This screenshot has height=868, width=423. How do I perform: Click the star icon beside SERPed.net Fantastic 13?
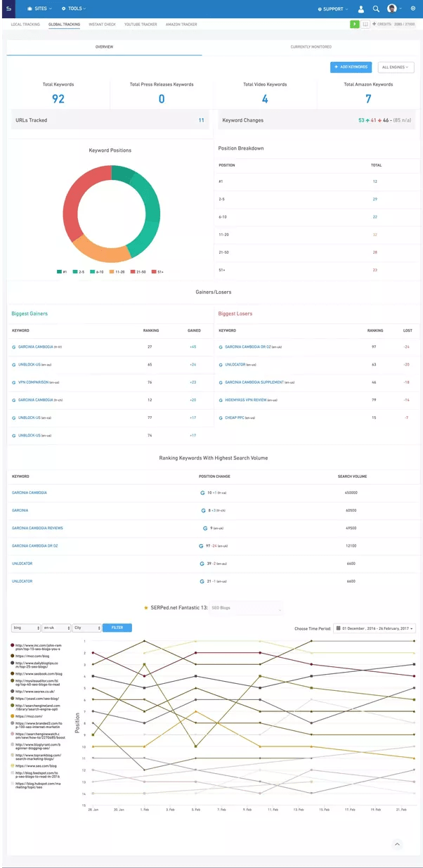145,607
